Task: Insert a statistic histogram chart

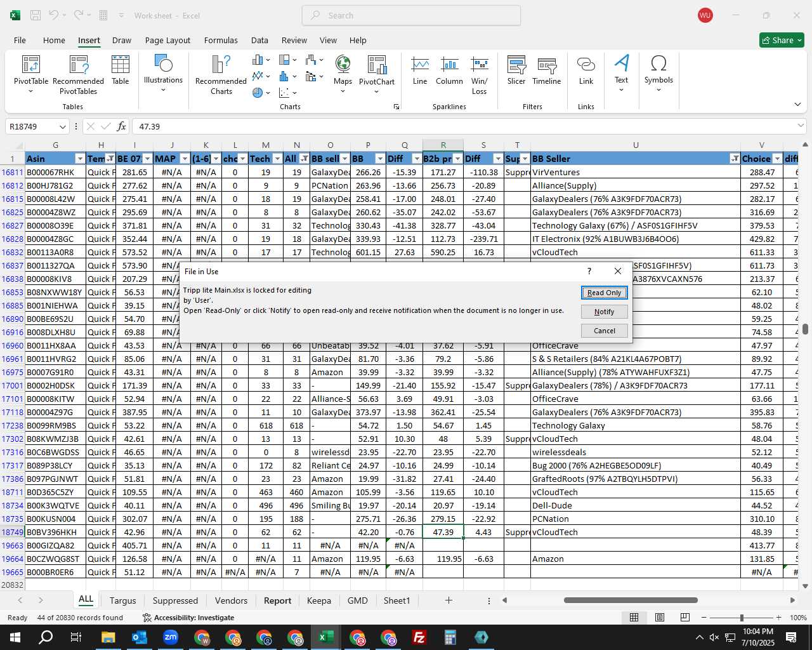Action: click(287, 76)
